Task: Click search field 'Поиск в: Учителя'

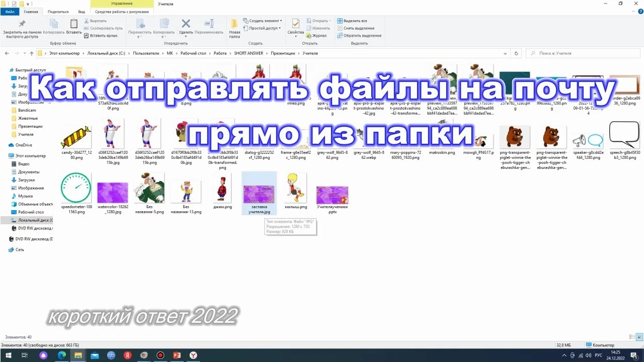Action: (583, 53)
